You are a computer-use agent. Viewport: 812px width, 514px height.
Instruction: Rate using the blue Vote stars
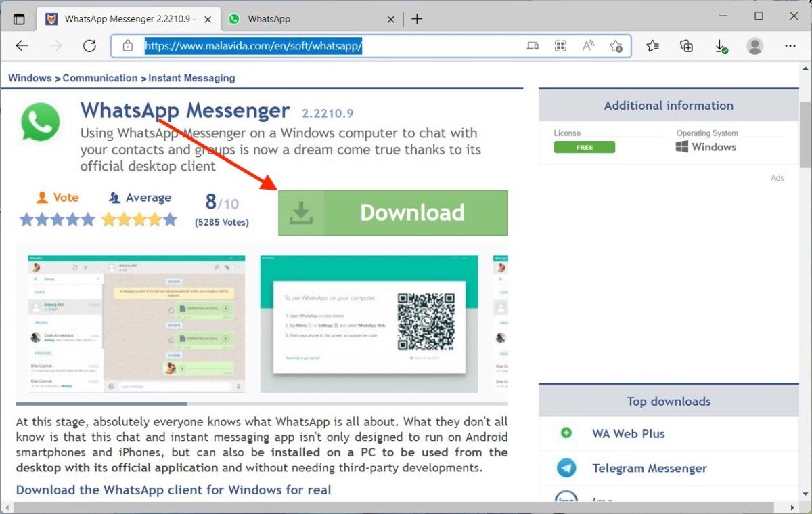(57, 219)
